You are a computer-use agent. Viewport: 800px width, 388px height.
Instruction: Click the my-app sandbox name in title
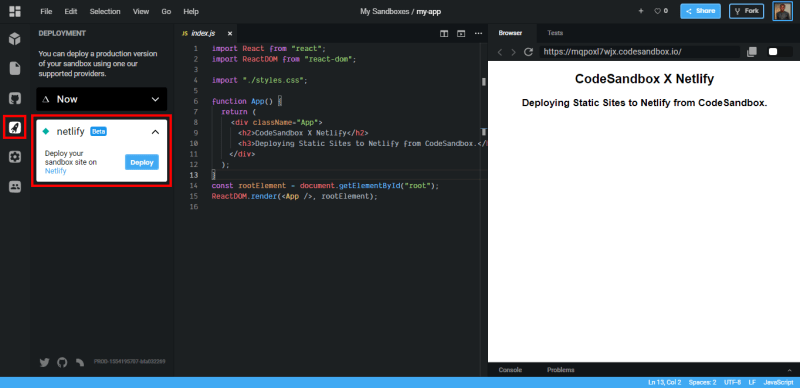[x=429, y=11]
